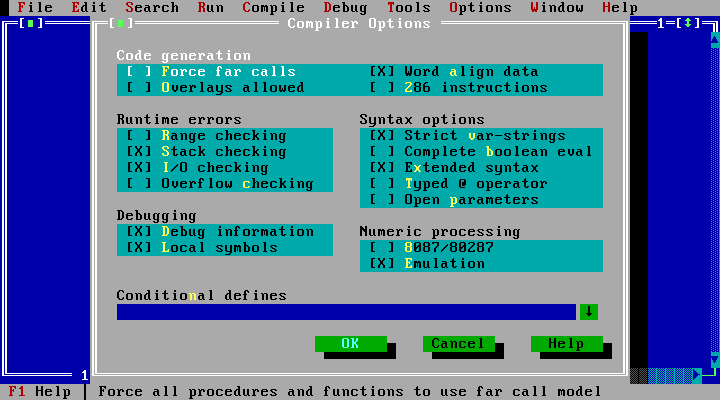Click the vertical scrollbar up arrow
Screen dimensions: 720x400
pyautogui.click(x=715, y=40)
